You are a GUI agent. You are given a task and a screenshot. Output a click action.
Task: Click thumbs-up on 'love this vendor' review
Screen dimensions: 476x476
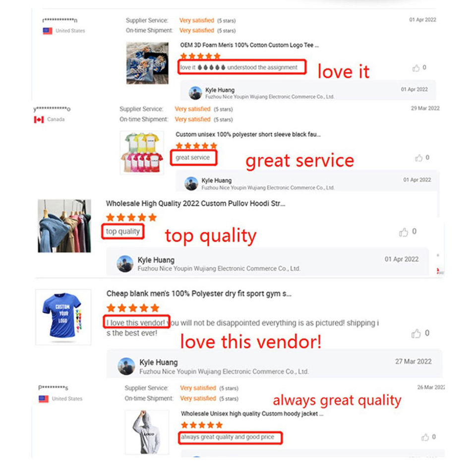click(416, 334)
